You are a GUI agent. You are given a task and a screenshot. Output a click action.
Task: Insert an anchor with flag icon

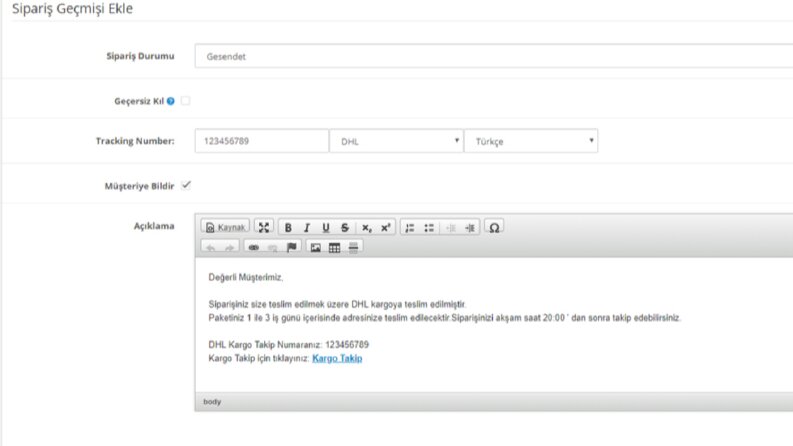point(292,247)
